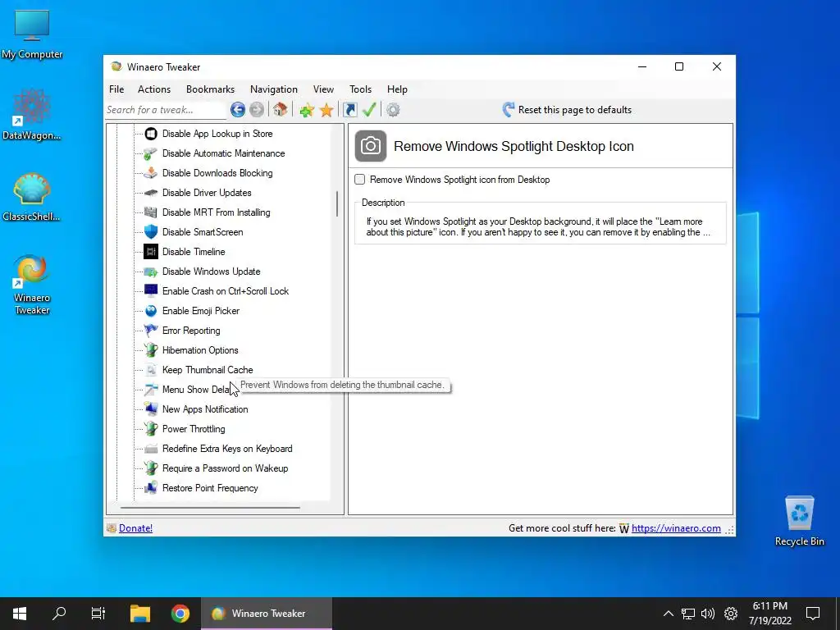Click the Disable Driver Updates icon
The width and height of the screenshot is (840, 630).
[x=151, y=193]
